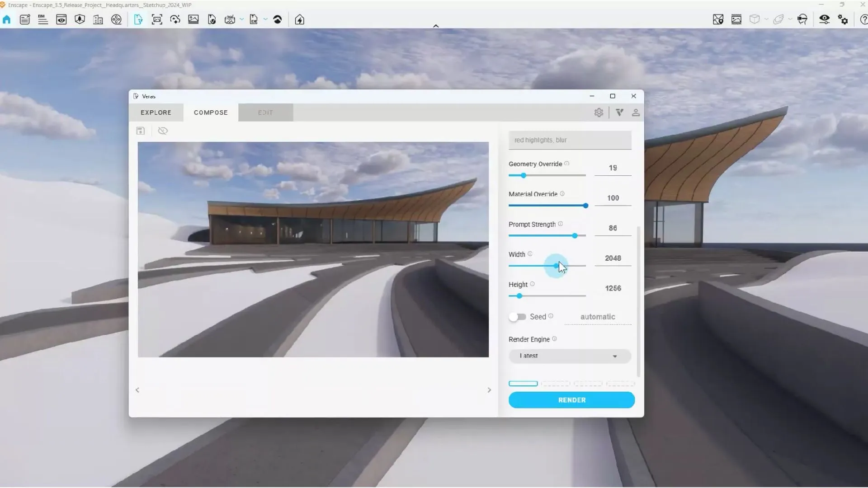Click the Material Override value 100
The width and height of the screenshot is (868, 488).
point(613,198)
